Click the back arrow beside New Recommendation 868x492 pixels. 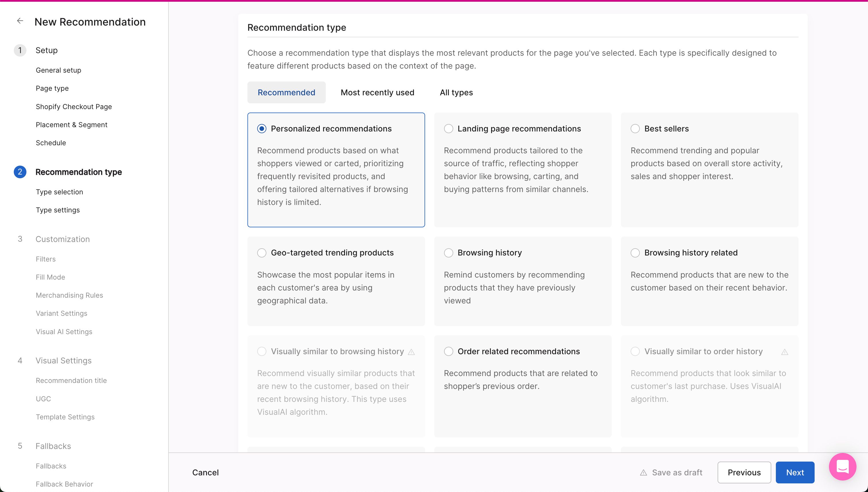pyautogui.click(x=20, y=21)
